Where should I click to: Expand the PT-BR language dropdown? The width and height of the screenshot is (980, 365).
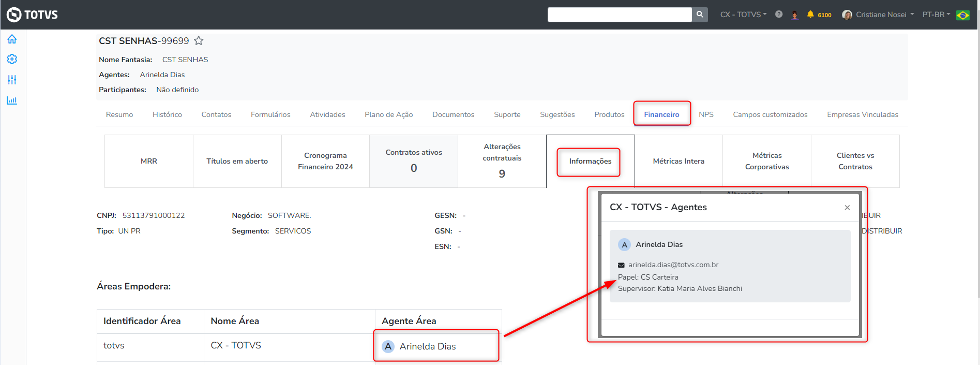(936, 14)
